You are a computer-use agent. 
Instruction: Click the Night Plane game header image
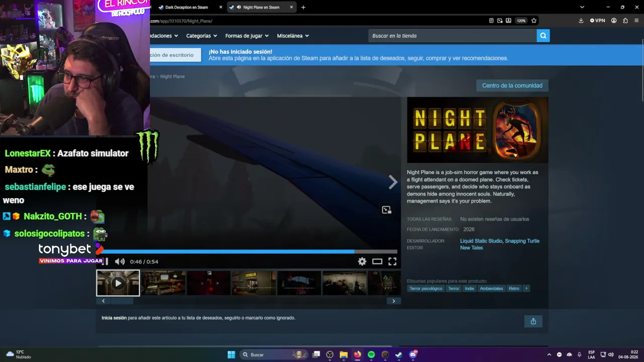[x=477, y=130]
